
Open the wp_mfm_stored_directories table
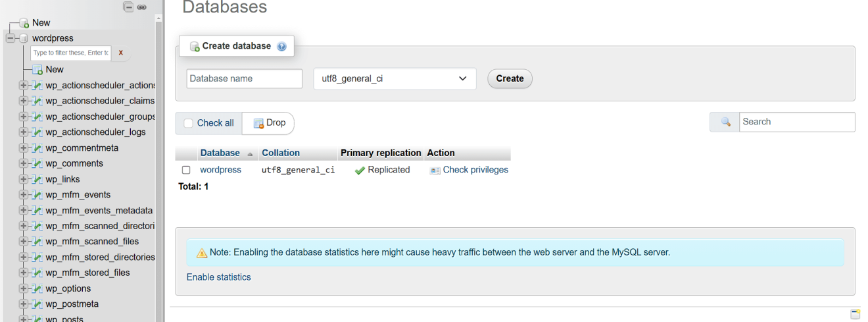coord(100,257)
